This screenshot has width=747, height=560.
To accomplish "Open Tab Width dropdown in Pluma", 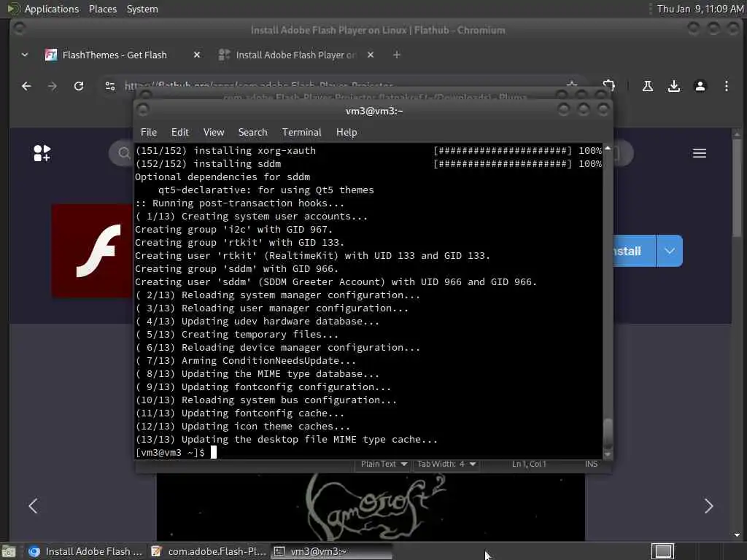I will point(446,464).
